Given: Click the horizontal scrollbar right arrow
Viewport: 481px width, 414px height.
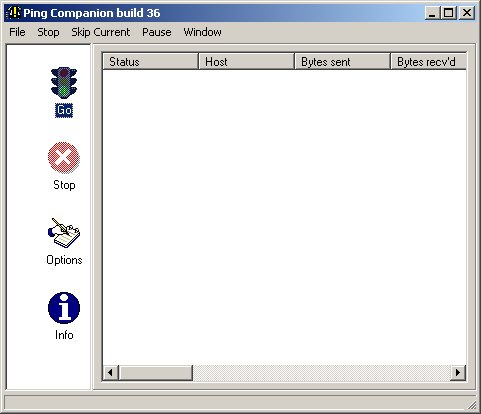Looking at the screenshot, I should (458, 372).
